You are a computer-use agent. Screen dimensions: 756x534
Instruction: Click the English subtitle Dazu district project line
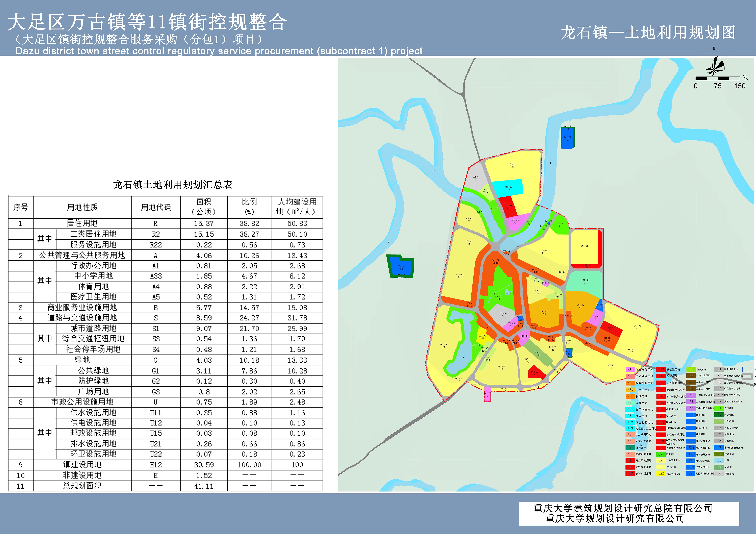[x=219, y=51]
